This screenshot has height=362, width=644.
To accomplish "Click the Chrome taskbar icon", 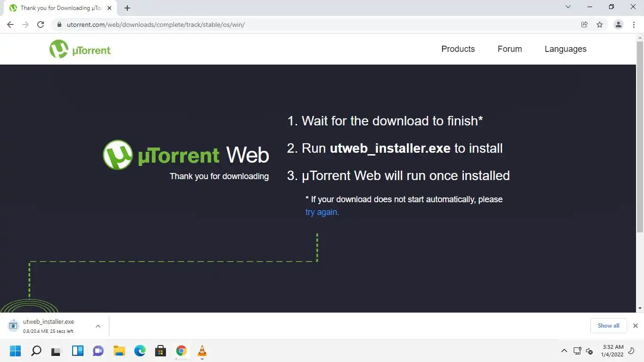I will (x=181, y=351).
